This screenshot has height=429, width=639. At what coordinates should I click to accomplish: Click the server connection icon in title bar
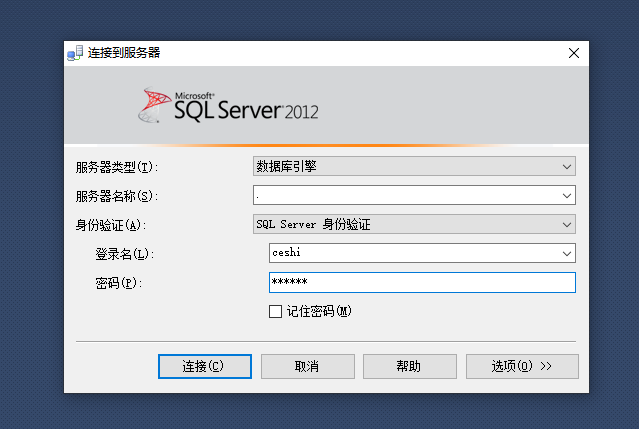[x=75, y=53]
